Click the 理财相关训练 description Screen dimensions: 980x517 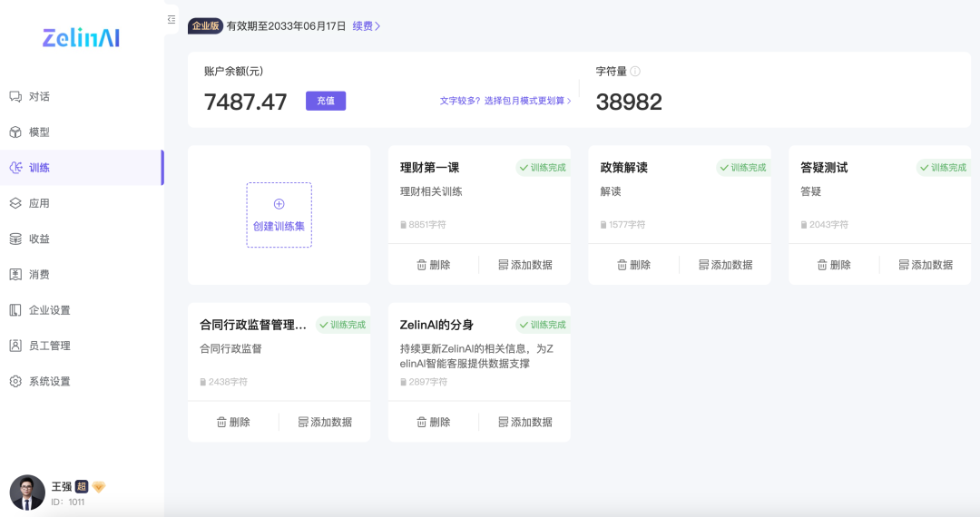point(431,191)
